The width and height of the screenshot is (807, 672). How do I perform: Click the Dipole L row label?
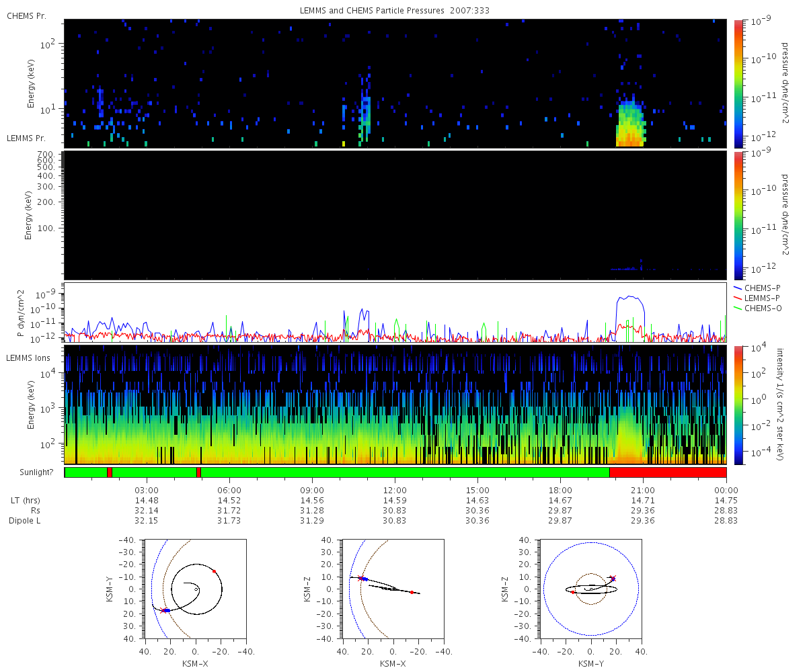tap(26, 521)
